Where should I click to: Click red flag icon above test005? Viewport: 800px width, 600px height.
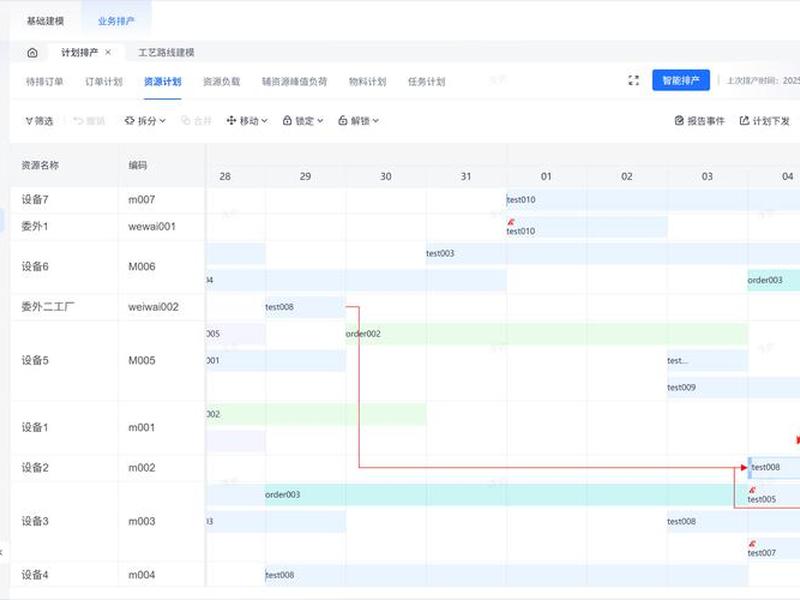click(x=752, y=490)
